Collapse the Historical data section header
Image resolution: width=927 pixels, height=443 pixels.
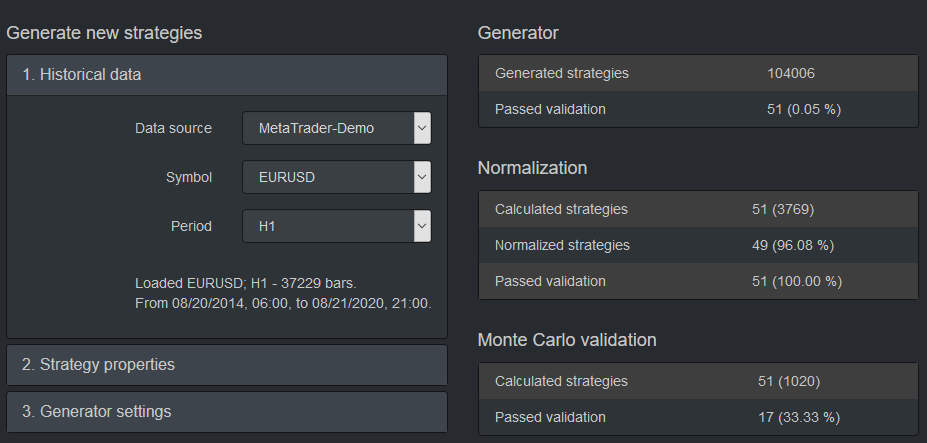tap(227, 75)
